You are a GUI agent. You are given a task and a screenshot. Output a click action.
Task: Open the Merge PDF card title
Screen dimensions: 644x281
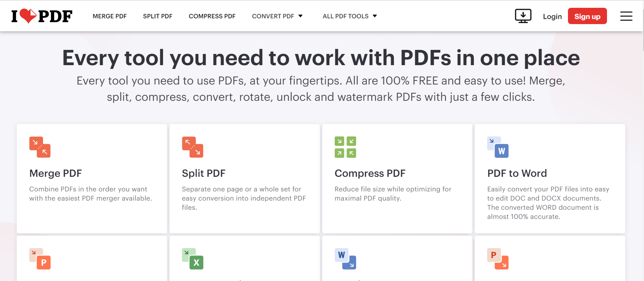[55, 173]
